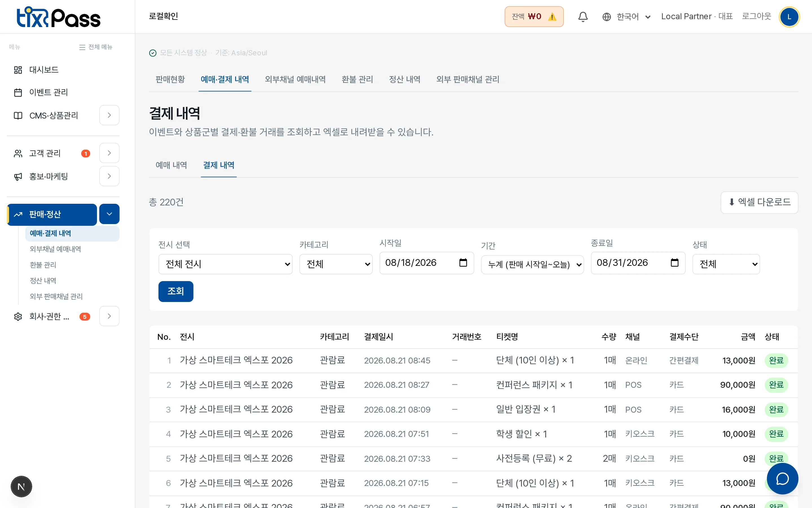Open sidebar sub-item 외부채널 예매내역
This screenshot has height=508, width=812.
[55, 249]
